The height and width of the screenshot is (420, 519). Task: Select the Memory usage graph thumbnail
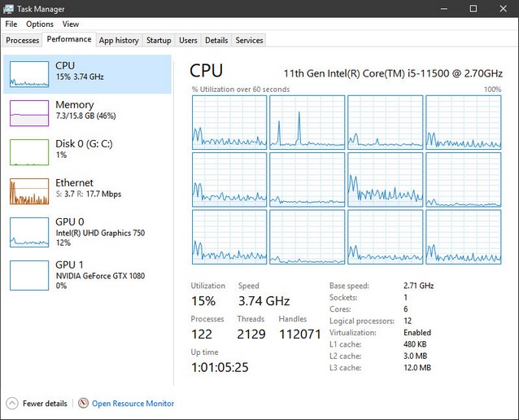[29, 113]
